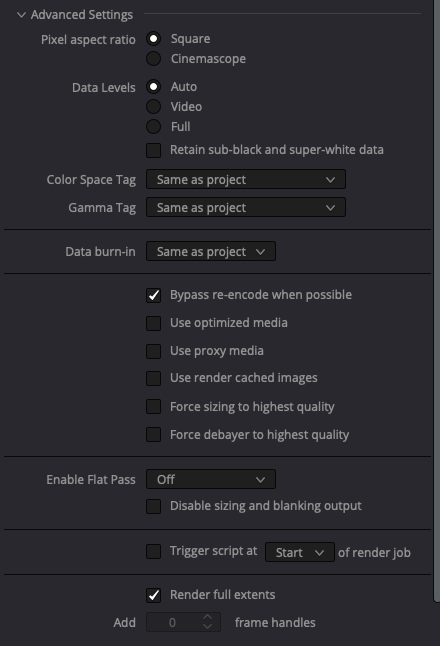This screenshot has height=646, width=440.
Task: Set Data Levels to Auto
Action: (154, 87)
